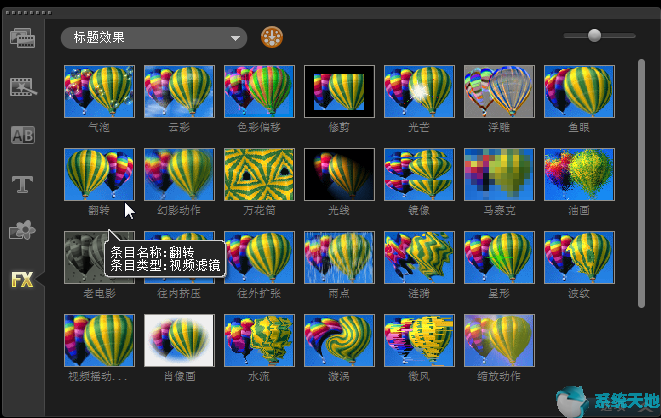Open the Media library sidebar icon
661x418 pixels.
coord(23,38)
